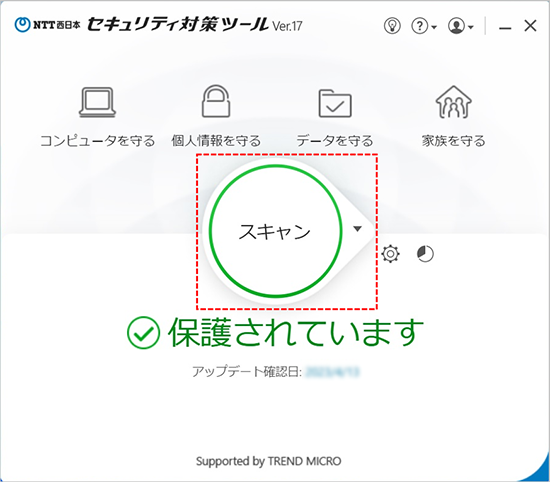Open コンピュータを守る section
The width and height of the screenshot is (550, 482).
98,141
